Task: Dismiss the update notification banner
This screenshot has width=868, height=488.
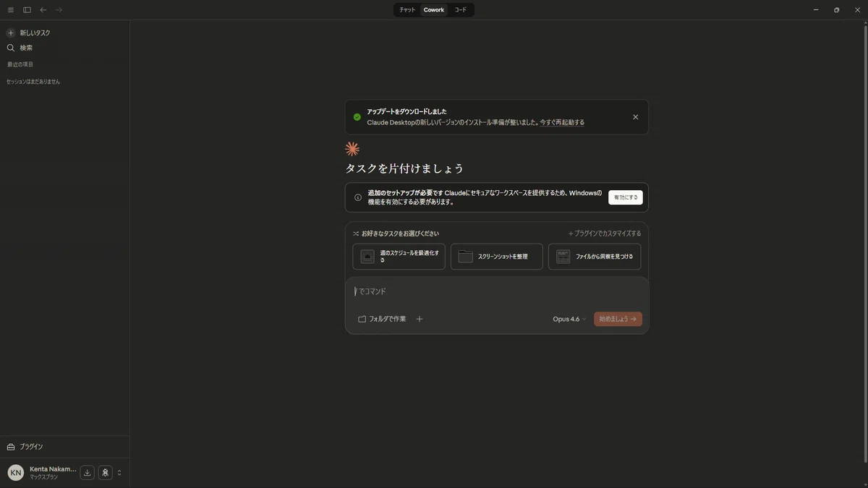Action: click(636, 117)
